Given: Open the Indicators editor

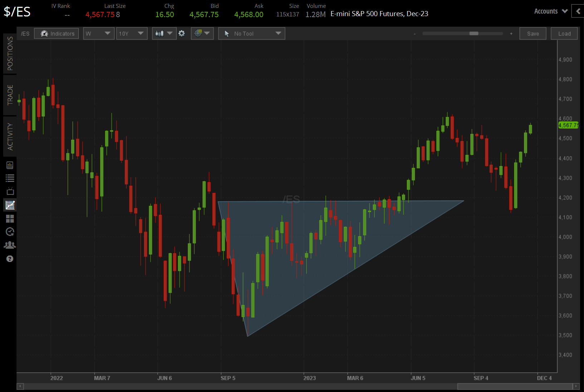Looking at the screenshot, I should (56, 33).
